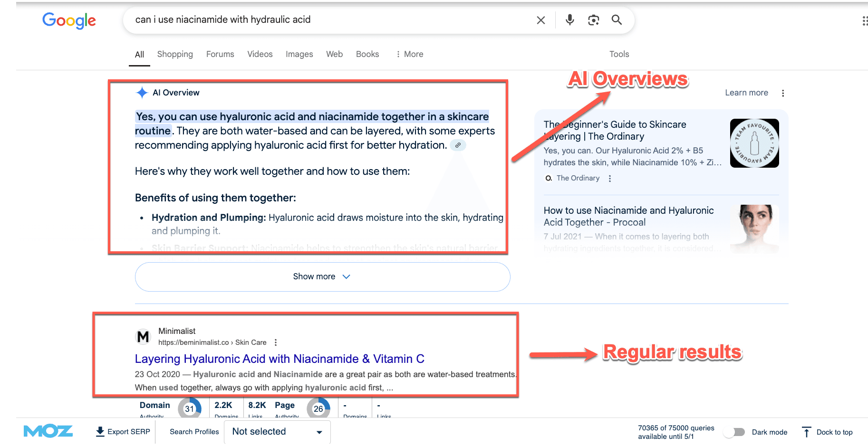
Task: Toggle Dark mode switch
Action: 734,432
